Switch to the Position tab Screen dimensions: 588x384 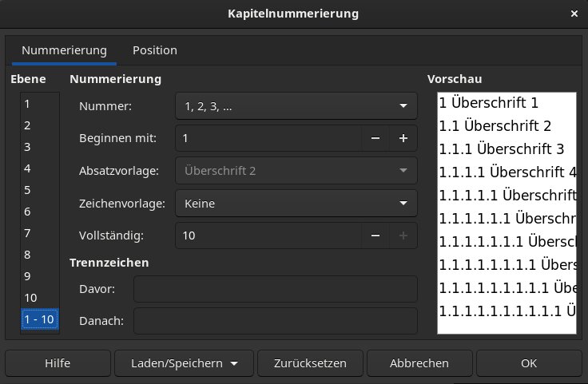155,50
